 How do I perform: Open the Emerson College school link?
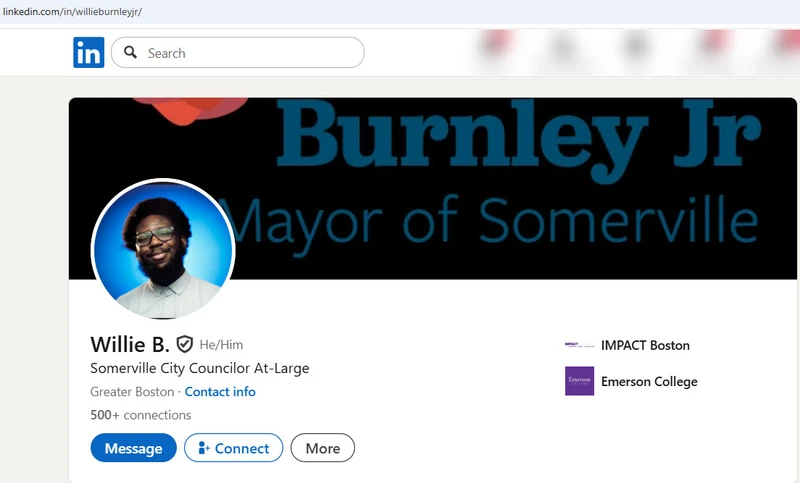click(x=649, y=382)
